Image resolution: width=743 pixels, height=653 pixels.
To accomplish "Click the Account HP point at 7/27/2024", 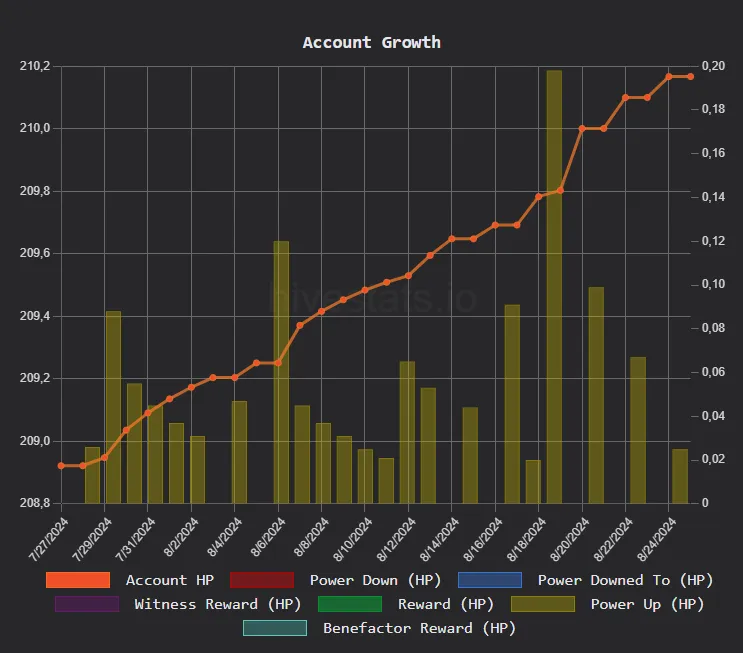I will tap(61, 466).
